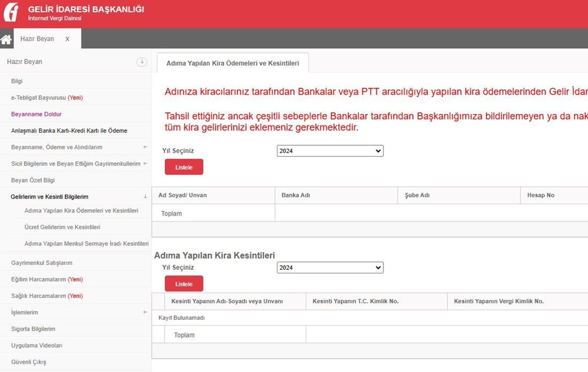The width and height of the screenshot is (588, 372).
Task: Select the Adıma Yapılan Kira Ödemeleri ve Kesintileri tab
Action: click(x=232, y=62)
